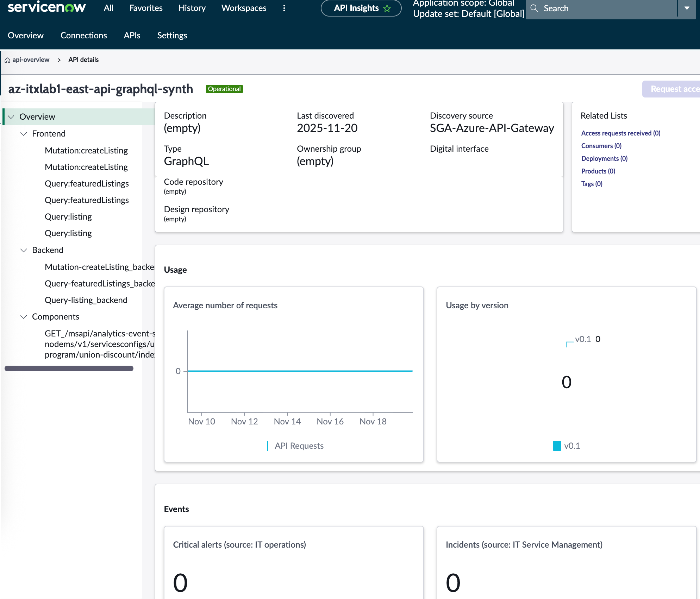Image resolution: width=700 pixels, height=599 pixels.
Task: Click the GraphQL type value
Action: tap(186, 161)
